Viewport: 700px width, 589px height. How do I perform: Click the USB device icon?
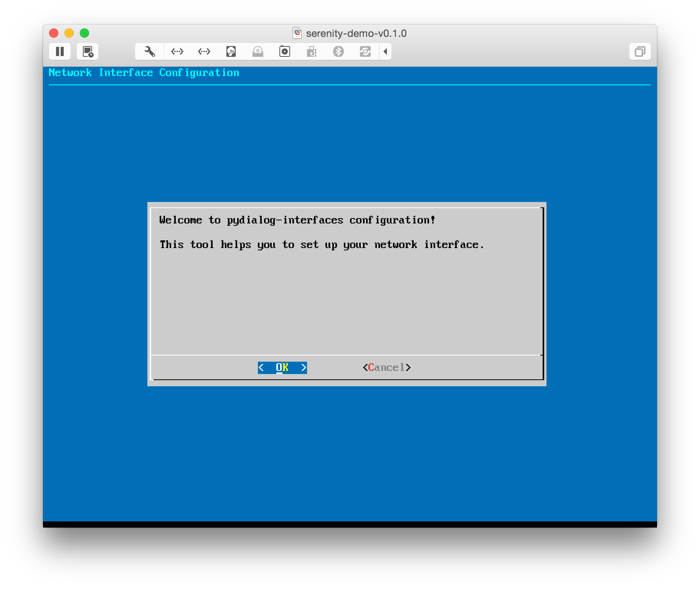(312, 51)
